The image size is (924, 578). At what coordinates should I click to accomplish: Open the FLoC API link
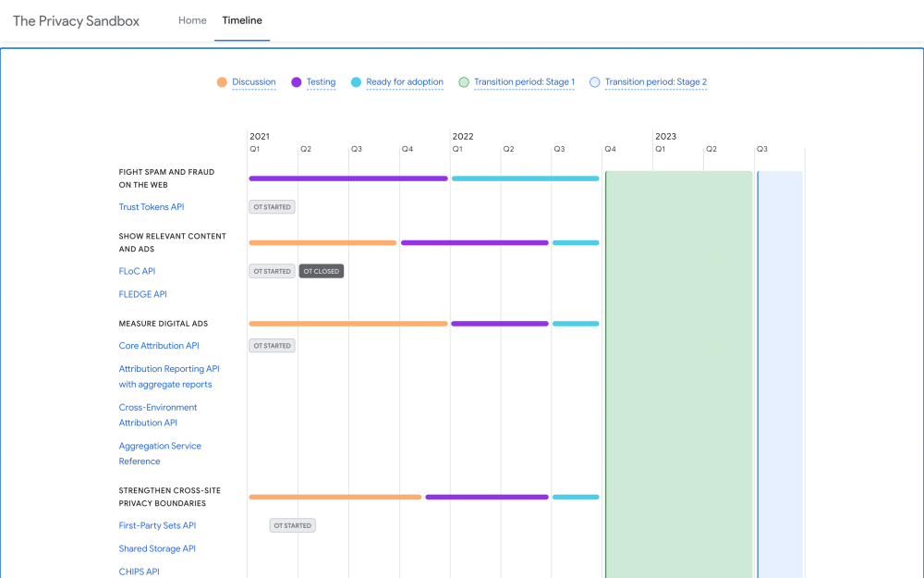137,271
